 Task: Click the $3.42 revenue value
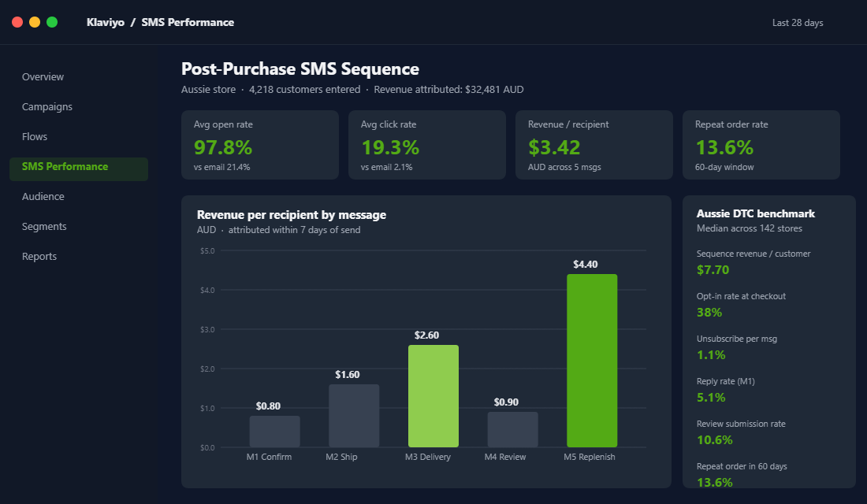point(554,147)
